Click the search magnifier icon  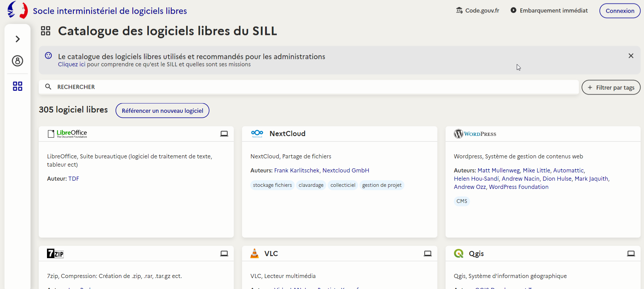pyautogui.click(x=48, y=87)
